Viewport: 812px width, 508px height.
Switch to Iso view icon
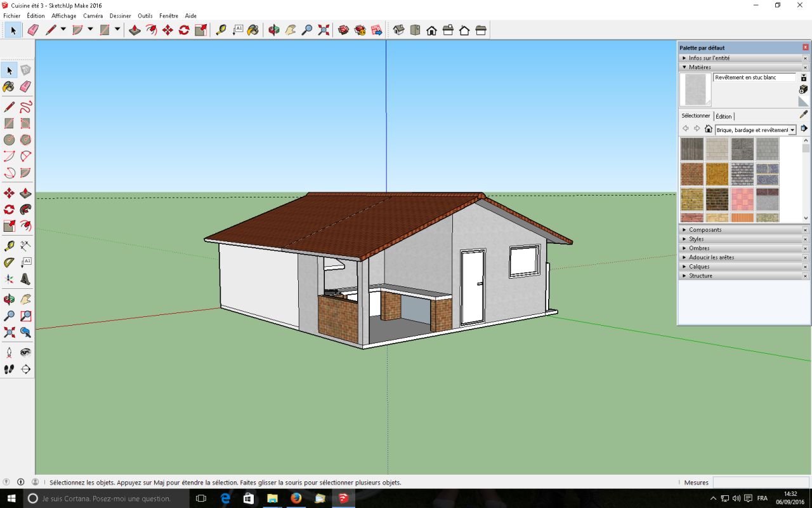398,30
